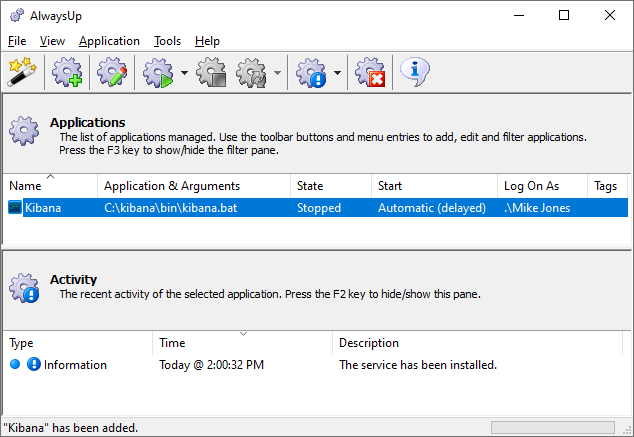The height and width of the screenshot is (437, 634).
Task: Click the blue info speech bubble icon
Action: (415, 72)
